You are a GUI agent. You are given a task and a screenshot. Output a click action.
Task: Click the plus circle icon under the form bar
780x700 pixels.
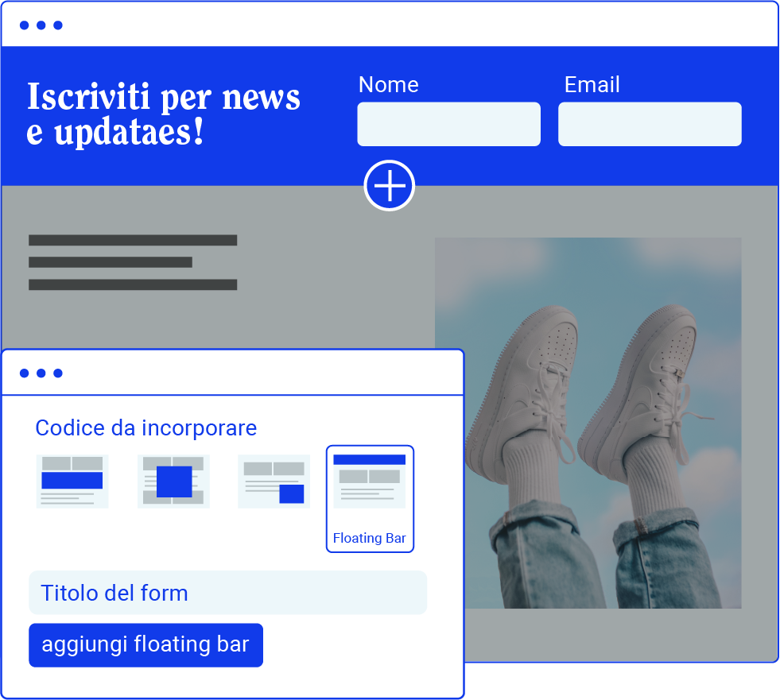coord(390,186)
